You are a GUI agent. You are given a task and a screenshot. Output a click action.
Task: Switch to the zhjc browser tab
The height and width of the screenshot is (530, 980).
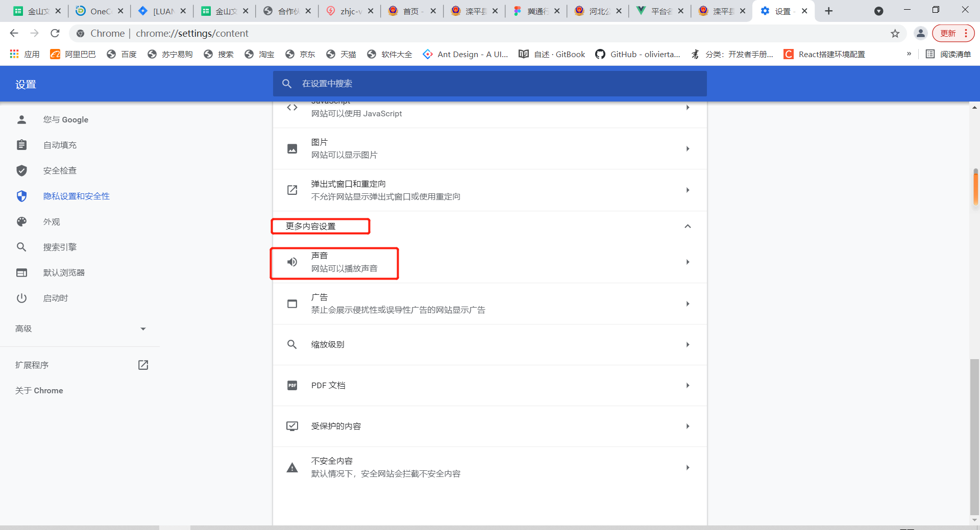[349, 11]
